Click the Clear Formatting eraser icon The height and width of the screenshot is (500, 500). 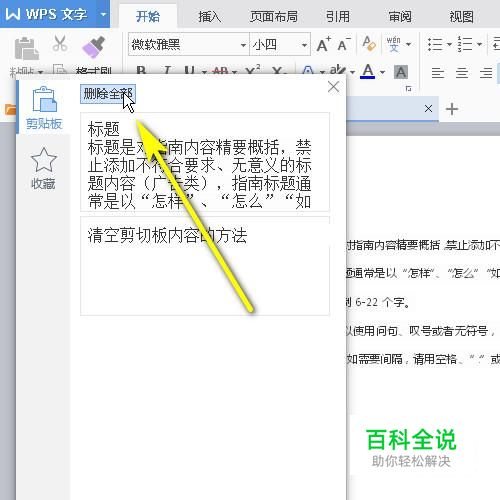[x=369, y=44]
